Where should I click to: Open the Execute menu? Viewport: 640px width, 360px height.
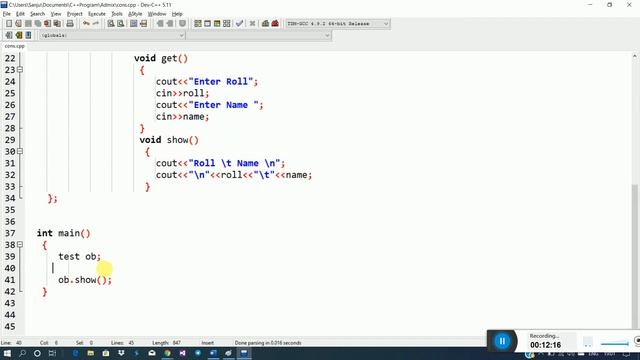click(x=97, y=14)
